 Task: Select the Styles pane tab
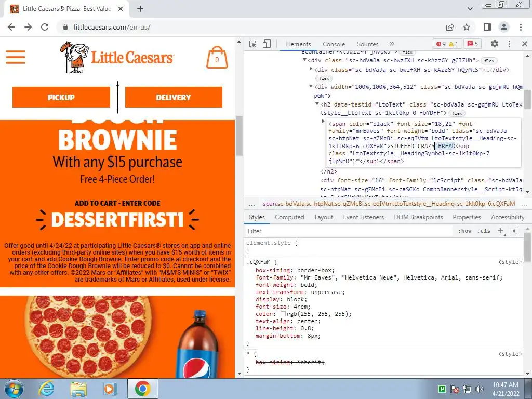pyautogui.click(x=257, y=217)
